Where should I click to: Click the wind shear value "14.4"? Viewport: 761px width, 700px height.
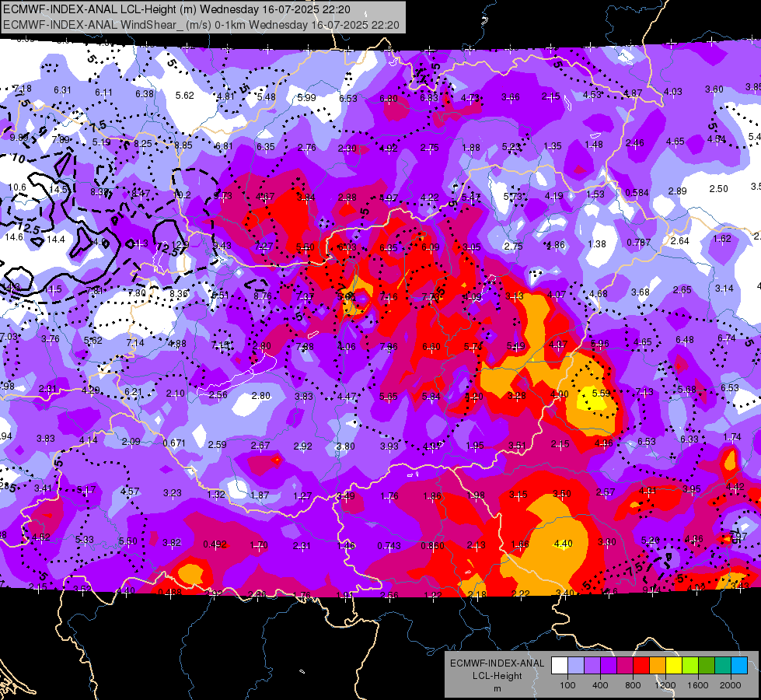[56, 239]
